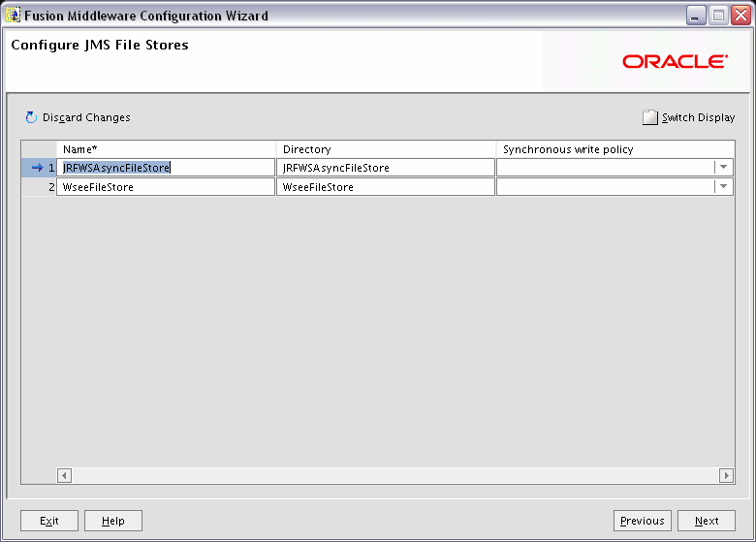Screen dimensions: 756x542
Task: Proceed with the Next button
Action: [x=707, y=521]
